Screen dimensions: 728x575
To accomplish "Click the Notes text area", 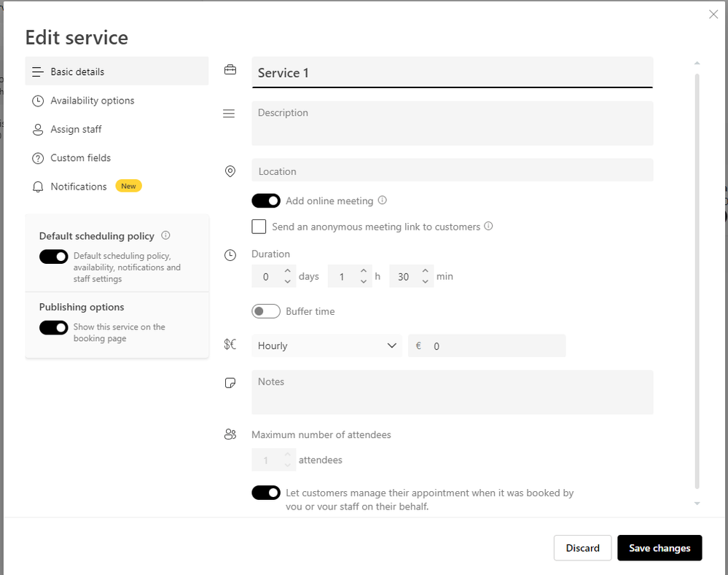I will [x=453, y=392].
